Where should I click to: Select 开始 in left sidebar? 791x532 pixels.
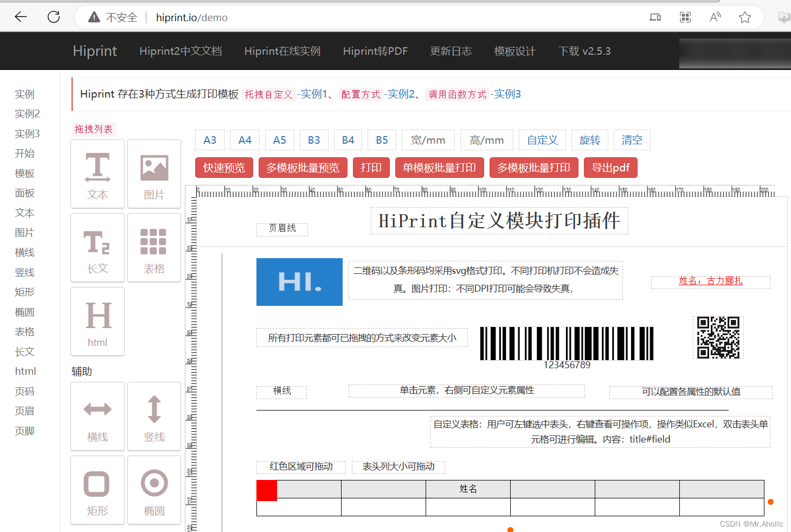point(24,153)
